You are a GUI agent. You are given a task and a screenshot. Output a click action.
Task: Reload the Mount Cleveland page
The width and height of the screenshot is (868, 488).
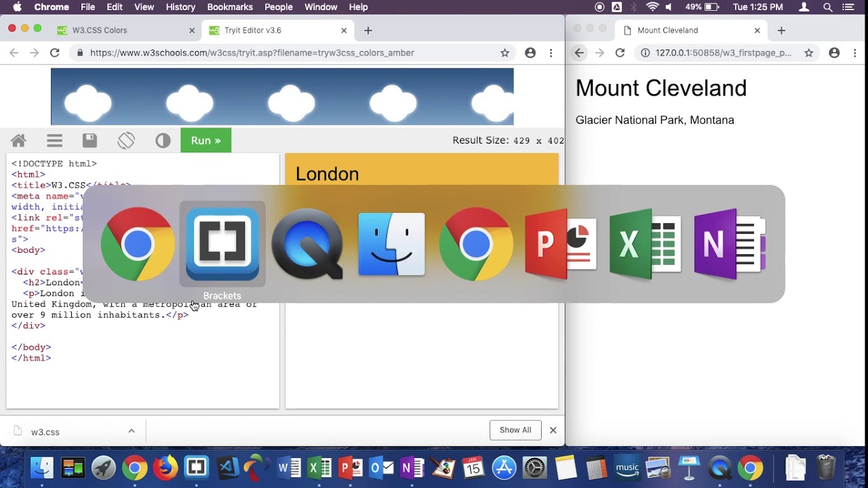point(620,53)
